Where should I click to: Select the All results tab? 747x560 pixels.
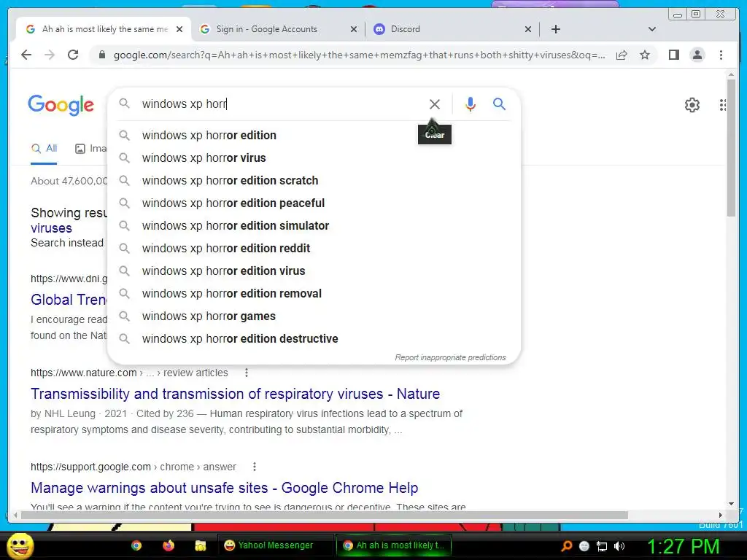(x=44, y=149)
